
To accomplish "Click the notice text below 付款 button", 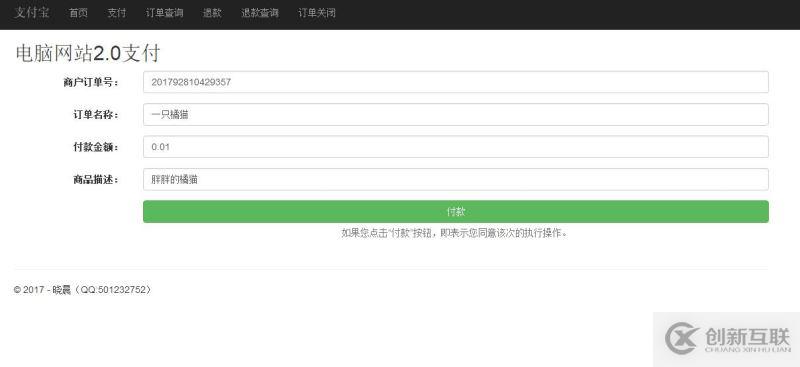I will pos(455,233).
